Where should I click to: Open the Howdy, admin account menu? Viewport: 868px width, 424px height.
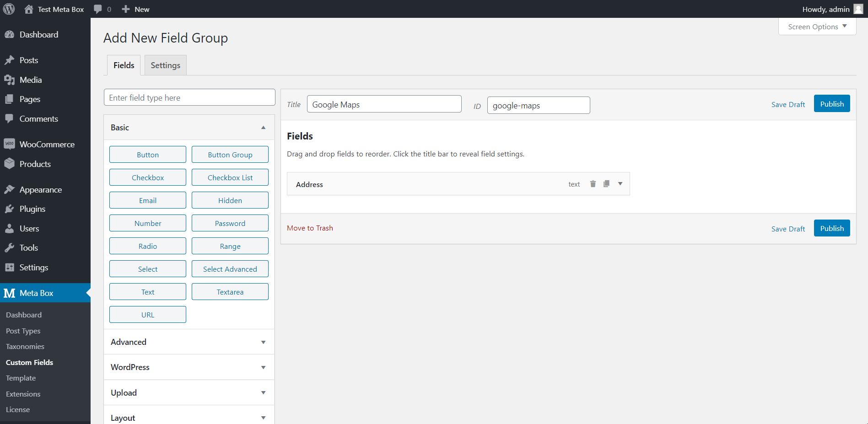pos(832,9)
